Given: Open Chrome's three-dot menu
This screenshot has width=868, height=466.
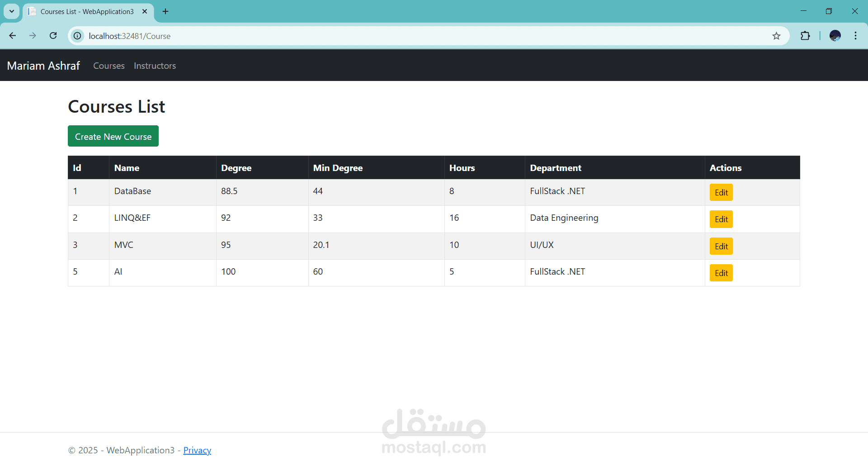Looking at the screenshot, I should pyautogui.click(x=855, y=36).
